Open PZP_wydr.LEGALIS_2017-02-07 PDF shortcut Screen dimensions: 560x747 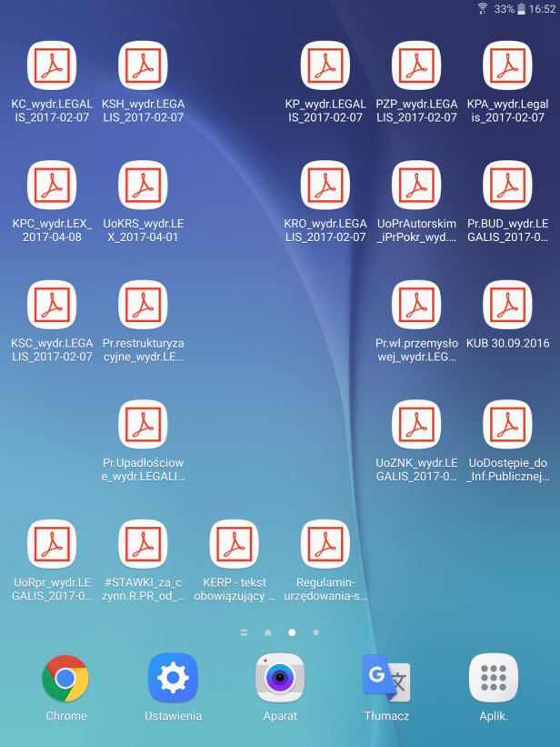click(416, 66)
